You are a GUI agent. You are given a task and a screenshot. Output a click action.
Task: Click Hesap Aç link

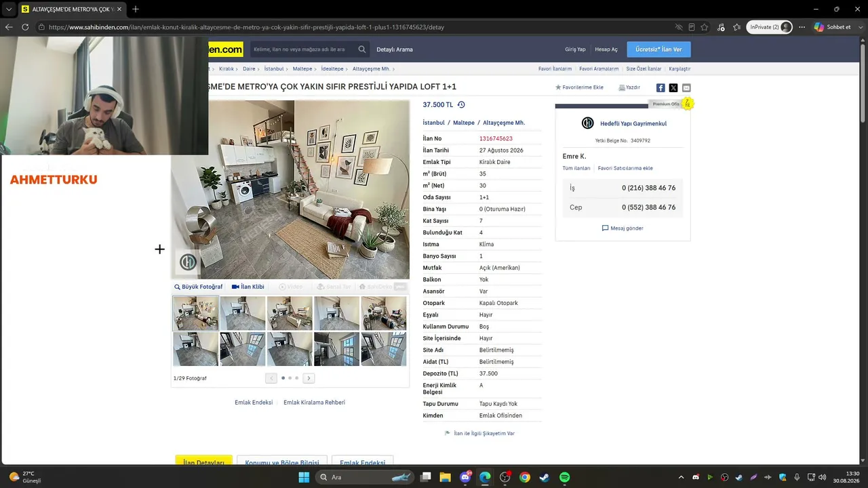pyautogui.click(x=606, y=49)
